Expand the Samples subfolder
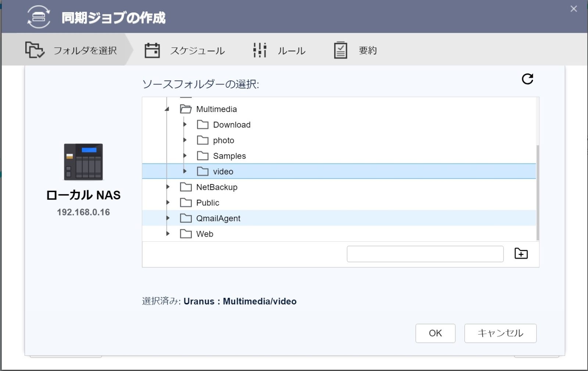The width and height of the screenshot is (588, 371). 185,156
